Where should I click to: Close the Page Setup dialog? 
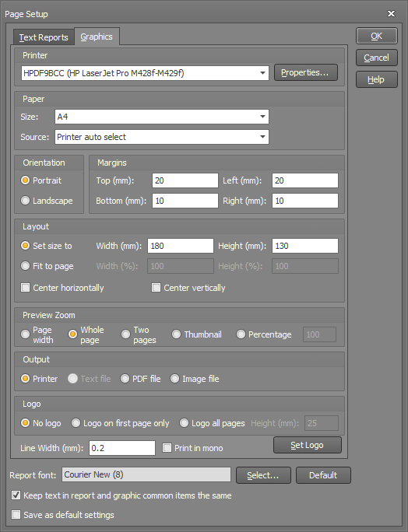tap(392, 13)
